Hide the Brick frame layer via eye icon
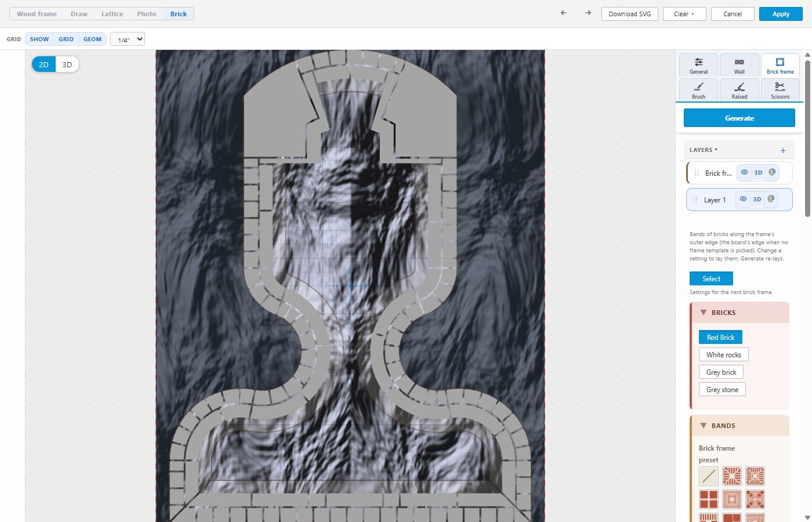 pyautogui.click(x=744, y=172)
